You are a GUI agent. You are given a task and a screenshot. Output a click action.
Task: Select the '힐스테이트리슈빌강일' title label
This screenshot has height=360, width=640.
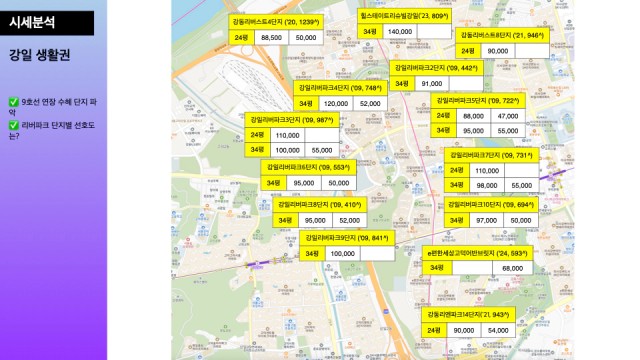pyautogui.click(x=404, y=16)
